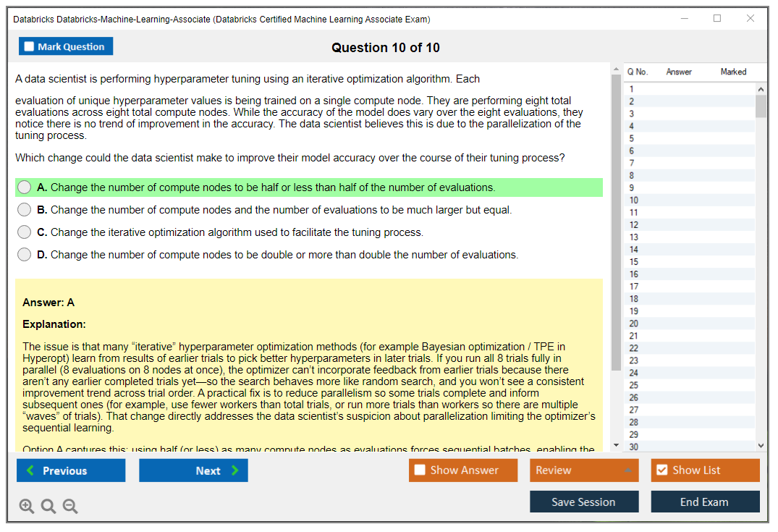Select the zoom-in magnifier icon
The height and width of the screenshot is (532, 778).
[x=26, y=506]
